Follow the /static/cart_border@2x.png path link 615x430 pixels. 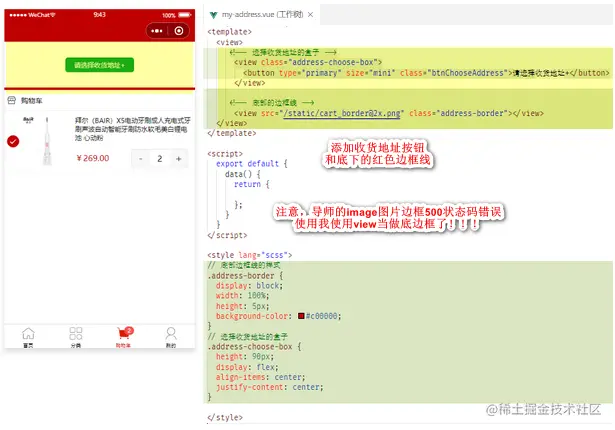pos(342,113)
